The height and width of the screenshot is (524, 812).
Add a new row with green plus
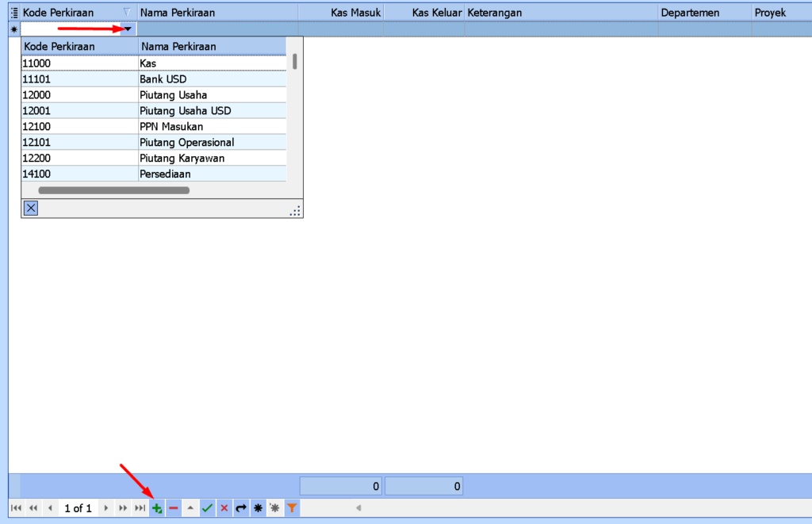click(x=157, y=508)
